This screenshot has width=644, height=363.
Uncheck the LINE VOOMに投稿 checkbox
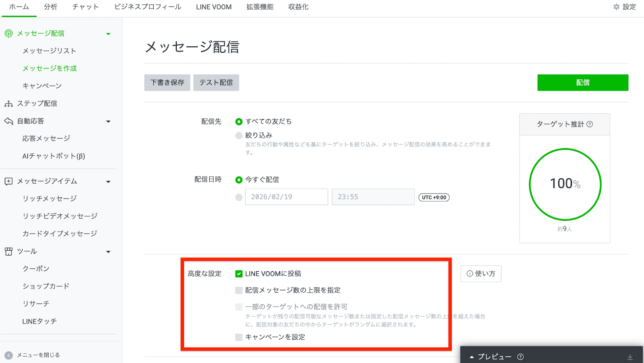[x=239, y=274]
